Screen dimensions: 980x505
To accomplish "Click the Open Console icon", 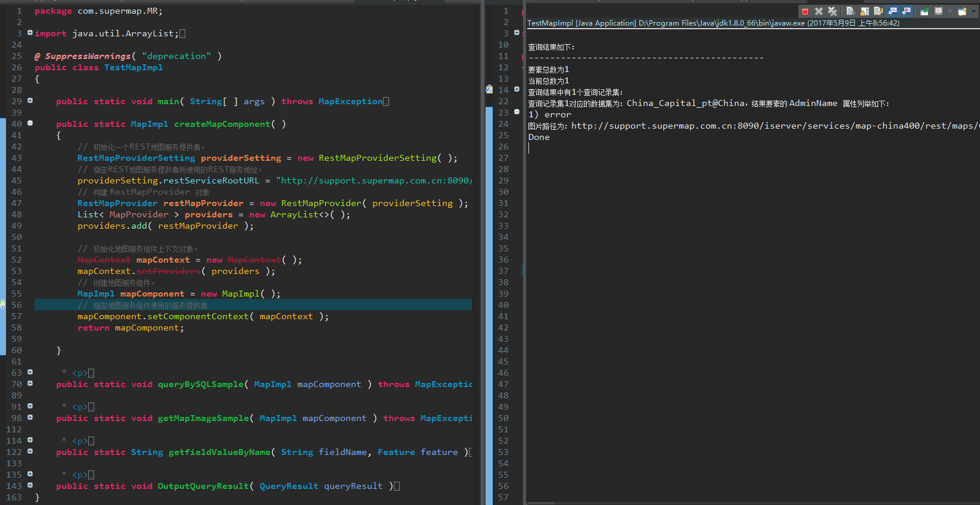I will coord(962,11).
